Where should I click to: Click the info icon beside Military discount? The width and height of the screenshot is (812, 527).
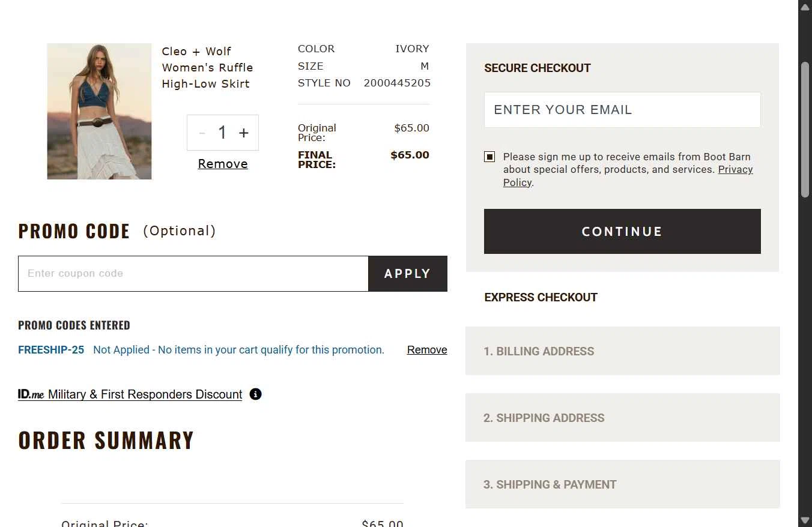[x=255, y=394]
